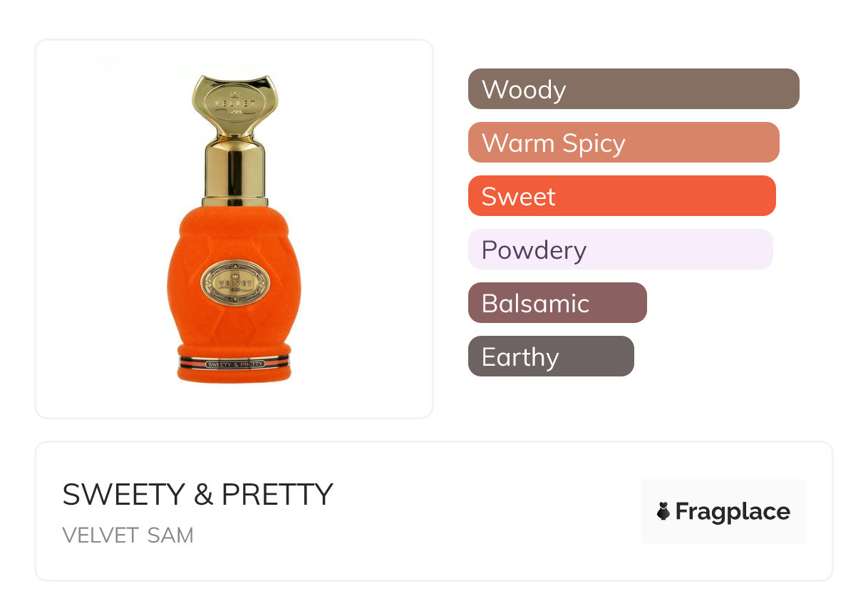Click the Fragplace wordmark text
The width and height of the screenshot is (868, 616).
(733, 511)
